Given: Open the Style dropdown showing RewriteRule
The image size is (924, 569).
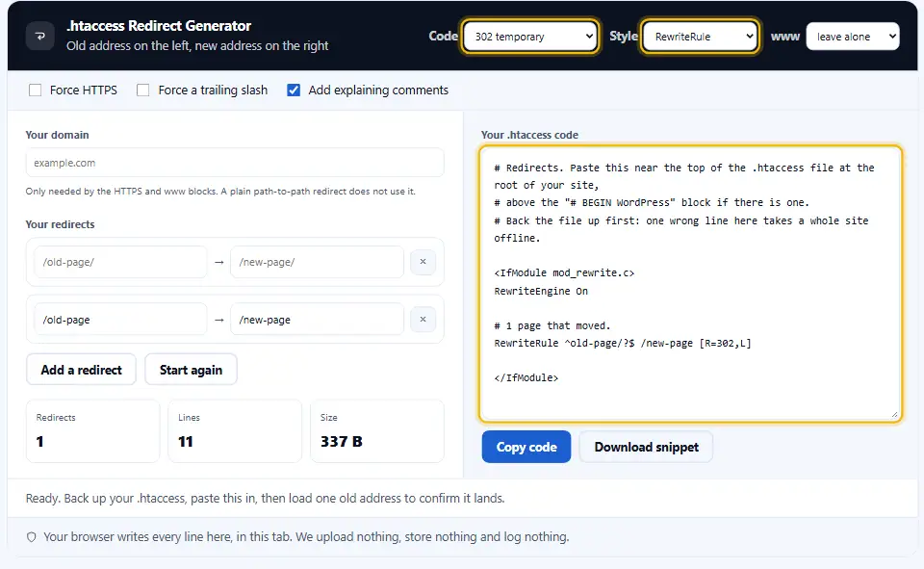Looking at the screenshot, I should tap(700, 37).
